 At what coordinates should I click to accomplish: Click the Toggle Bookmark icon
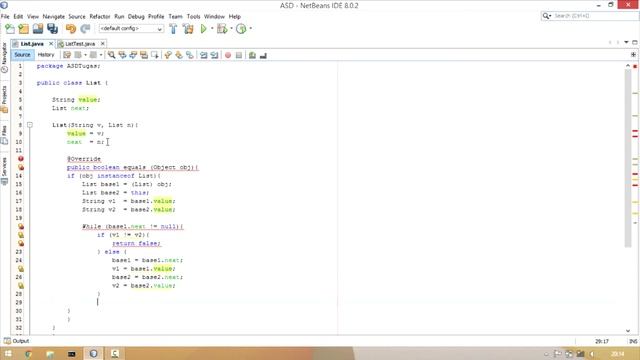tap(190, 55)
